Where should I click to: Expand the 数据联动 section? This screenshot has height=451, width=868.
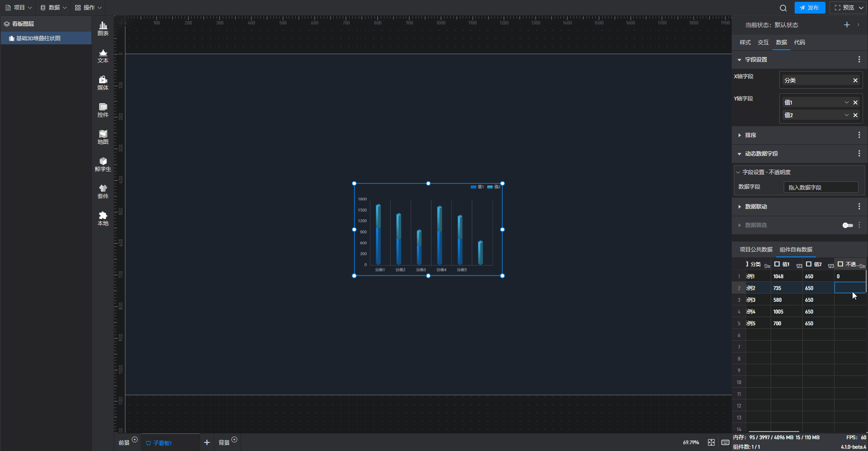point(739,207)
